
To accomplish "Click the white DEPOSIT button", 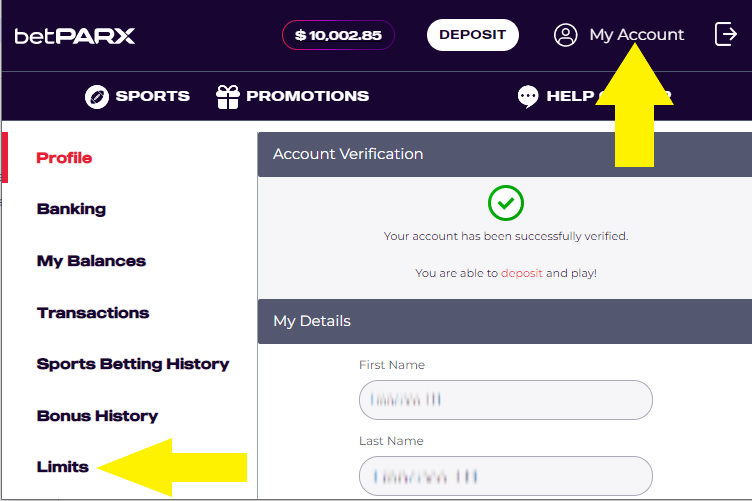I will pyautogui.click(x=472, y=35).
